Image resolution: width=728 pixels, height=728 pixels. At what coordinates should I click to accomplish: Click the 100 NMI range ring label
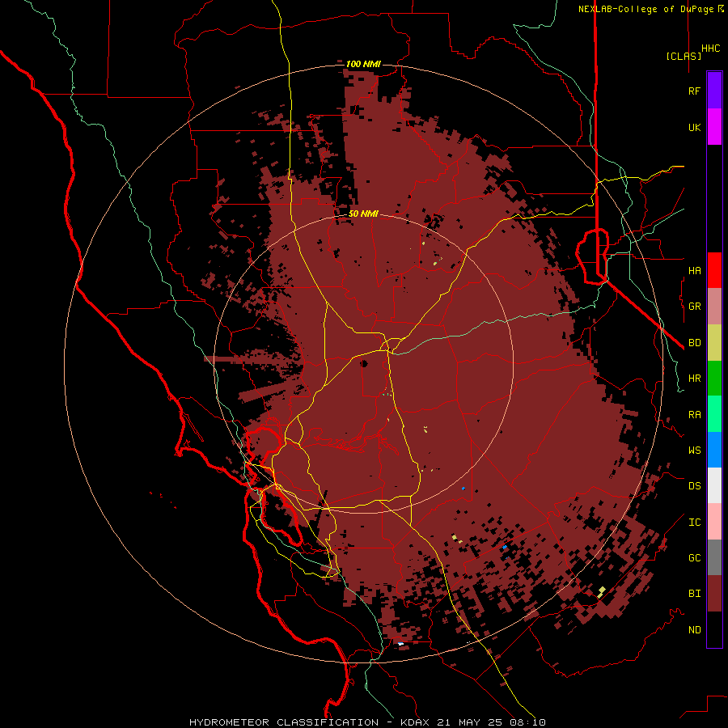pos(363,64)
